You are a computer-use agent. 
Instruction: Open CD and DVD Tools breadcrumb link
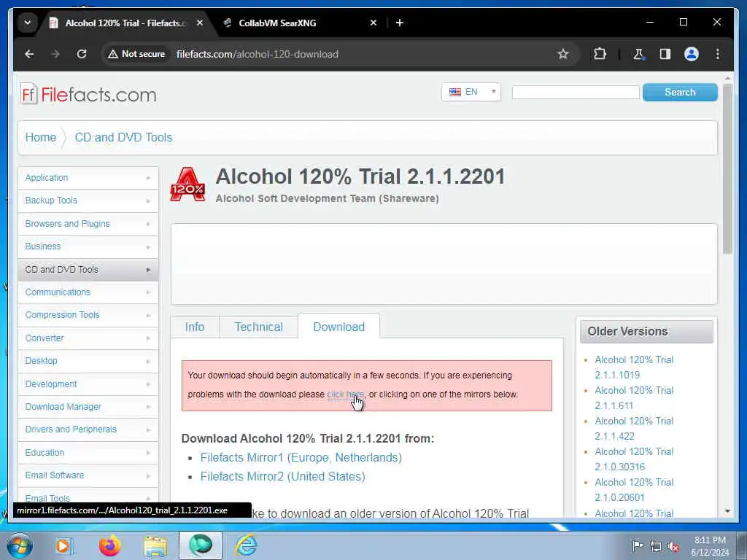click(123, 137)
